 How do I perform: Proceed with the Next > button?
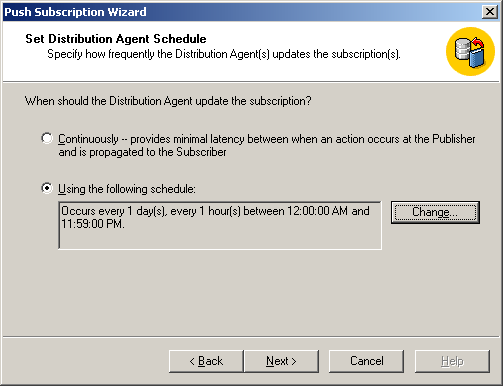(281, 361)
